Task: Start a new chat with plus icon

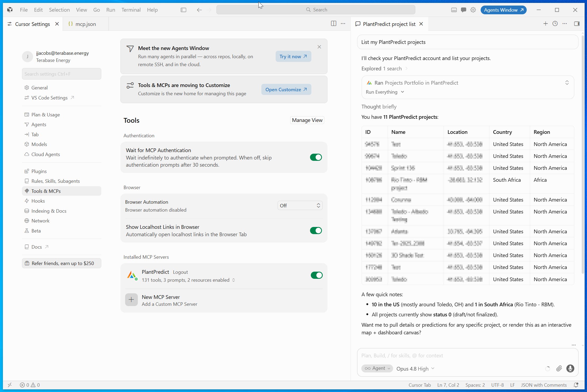Action: (545, 24)
